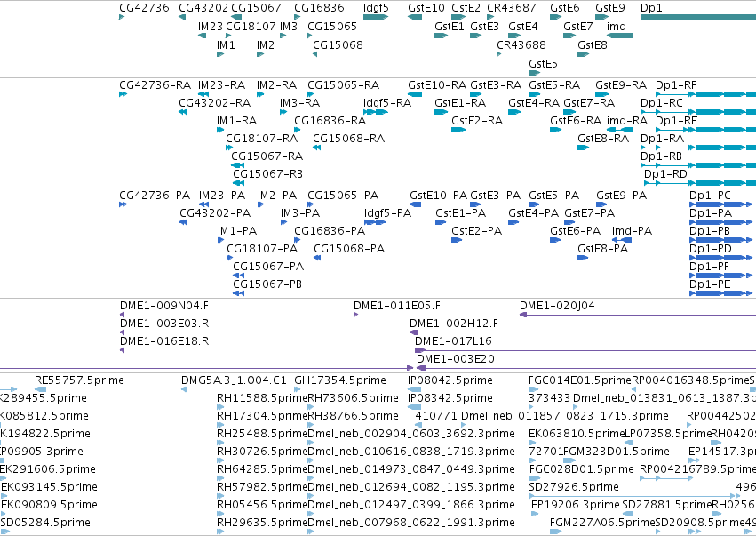Select the GstE2-PA protein label

point(476,230)
